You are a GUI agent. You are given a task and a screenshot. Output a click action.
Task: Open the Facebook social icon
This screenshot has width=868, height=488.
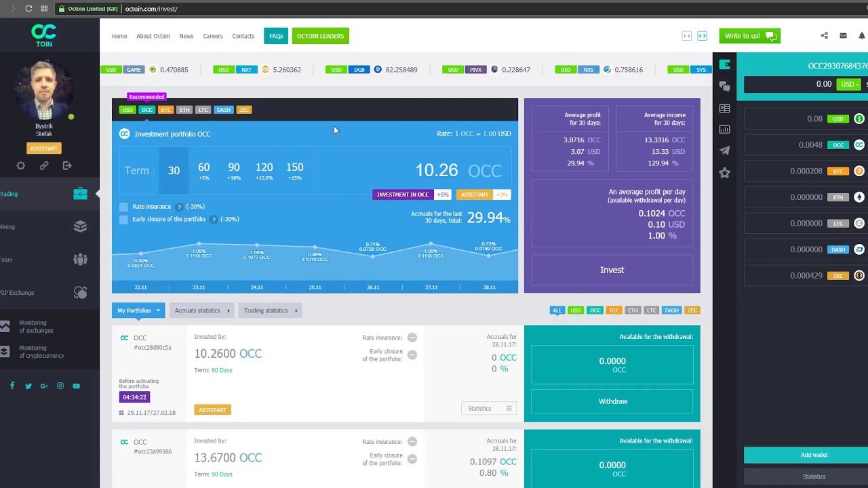click(12, 386)
